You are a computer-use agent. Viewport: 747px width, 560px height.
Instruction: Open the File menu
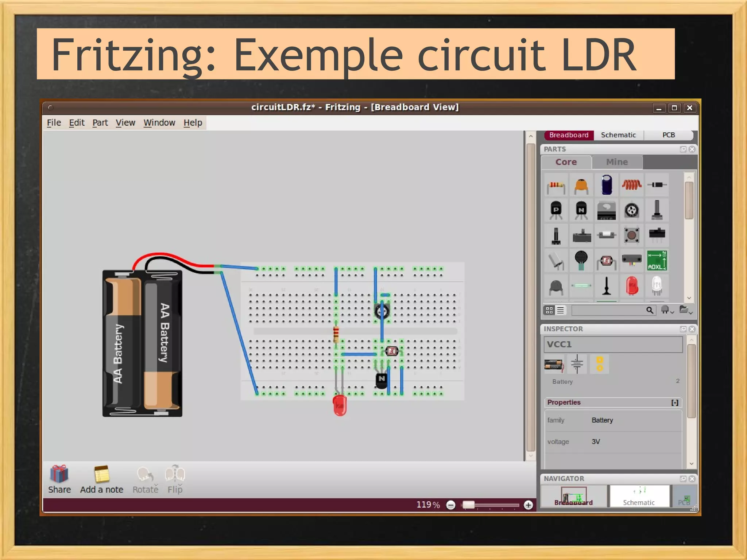54,123
